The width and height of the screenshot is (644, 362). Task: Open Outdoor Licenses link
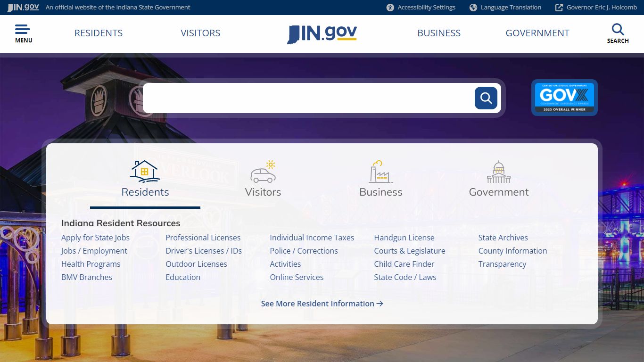[197, 264]
